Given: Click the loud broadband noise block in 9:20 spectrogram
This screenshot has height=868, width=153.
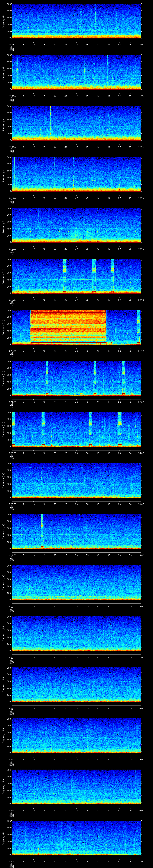Looking at the screenshot, I should [x=69, y=327].
